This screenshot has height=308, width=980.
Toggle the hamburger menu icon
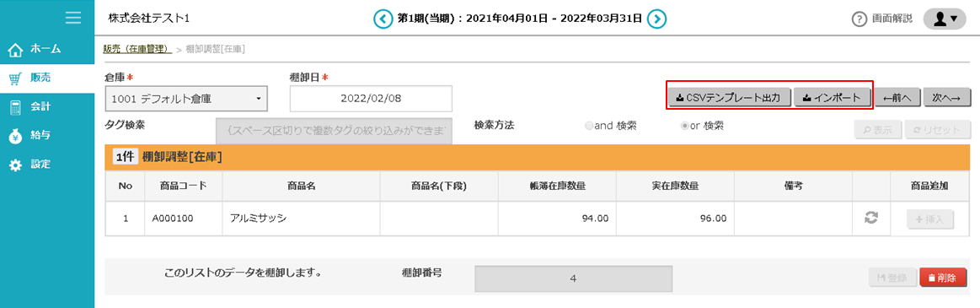(73, 19)
